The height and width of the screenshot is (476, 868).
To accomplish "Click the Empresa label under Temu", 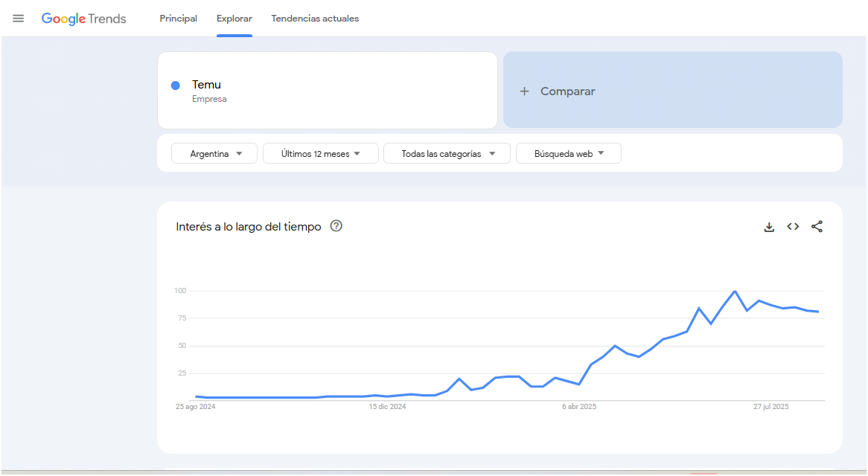I will point(209,99).
